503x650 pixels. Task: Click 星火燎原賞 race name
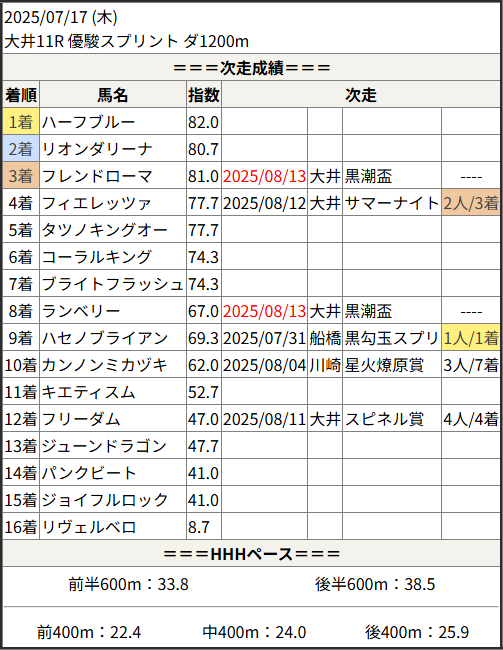point(384,365)
